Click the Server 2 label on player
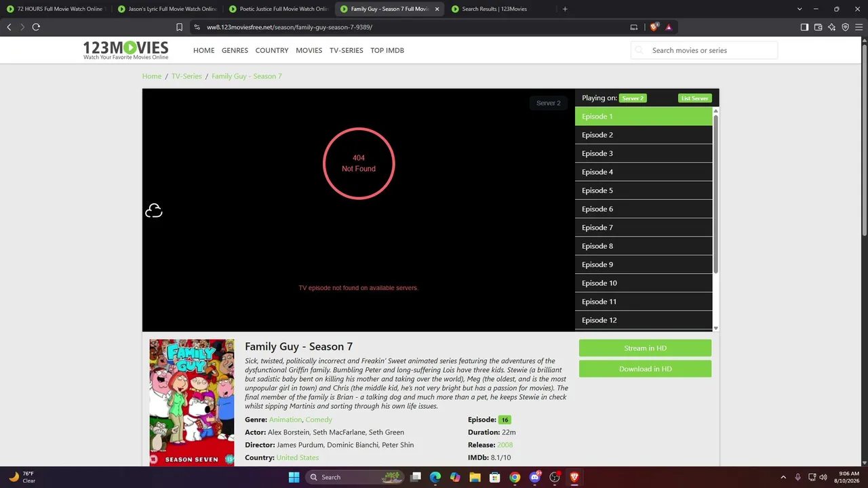Viewport: 868px width, 488px height. pyautogui.click(x=548, y=103)
